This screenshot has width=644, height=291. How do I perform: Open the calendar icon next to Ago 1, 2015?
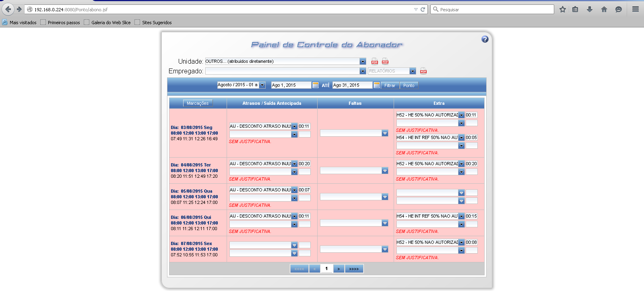316,85
